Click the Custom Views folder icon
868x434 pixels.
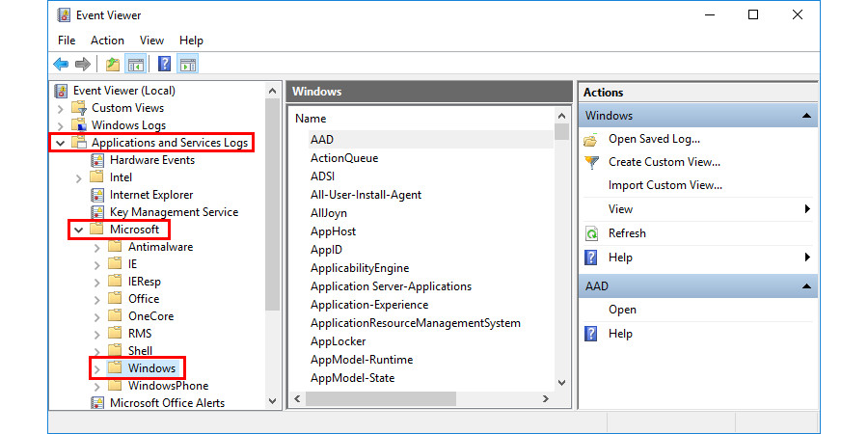80,108
